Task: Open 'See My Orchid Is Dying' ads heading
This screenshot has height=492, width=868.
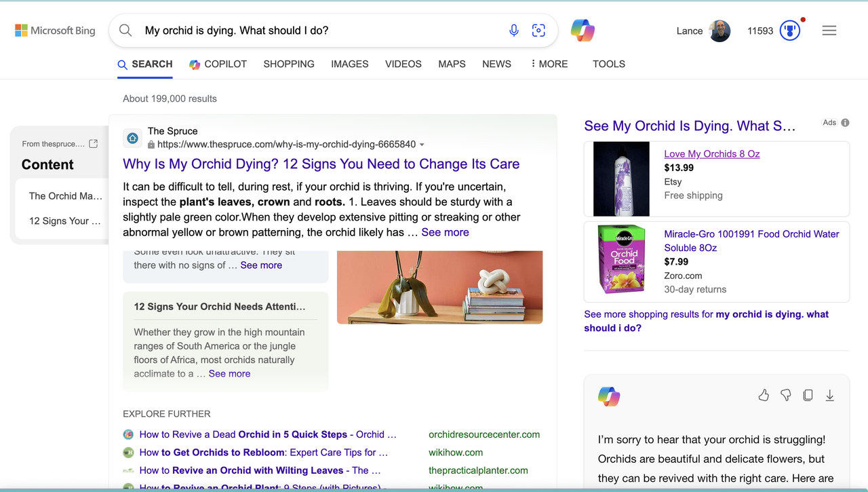Action: [x=690, y=126]
